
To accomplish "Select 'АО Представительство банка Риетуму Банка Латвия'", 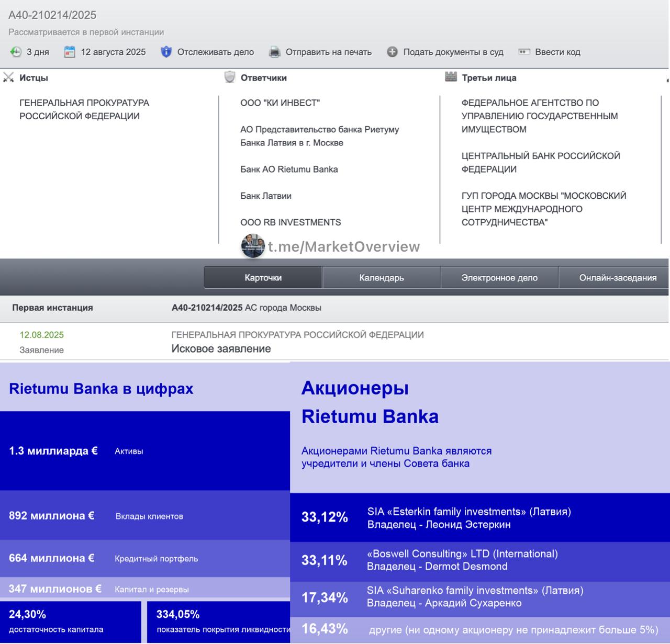I will [319, 136].
